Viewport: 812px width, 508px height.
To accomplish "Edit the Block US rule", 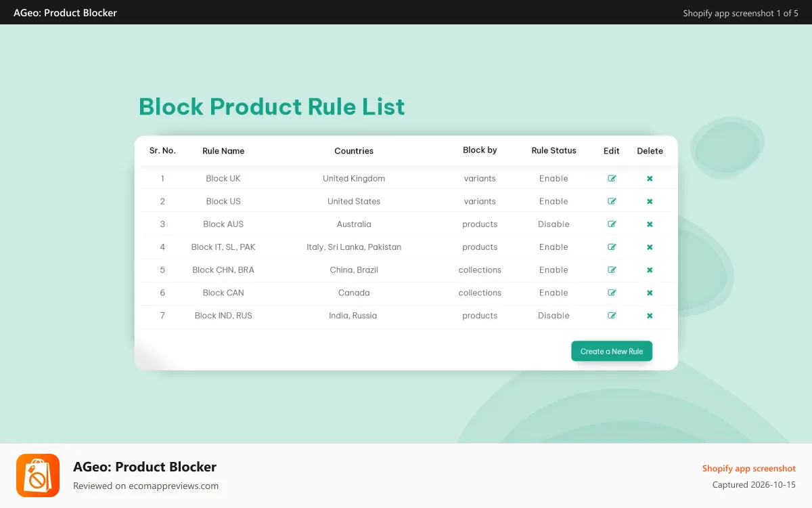I will (x=612, y=201).
